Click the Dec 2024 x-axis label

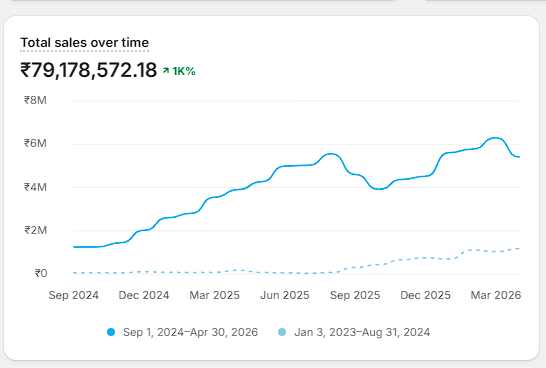coord(144,295)
